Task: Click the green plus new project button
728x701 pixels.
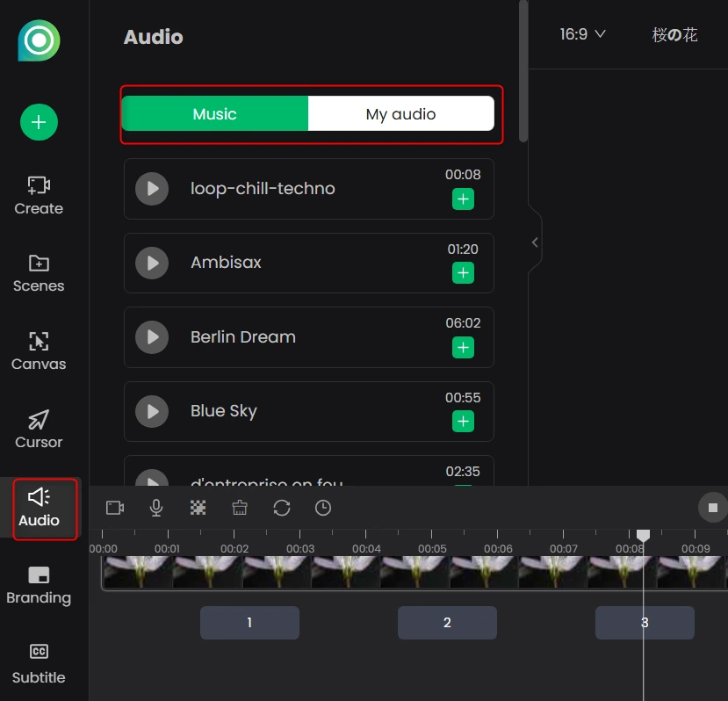Action: click(x=39, y=122)
